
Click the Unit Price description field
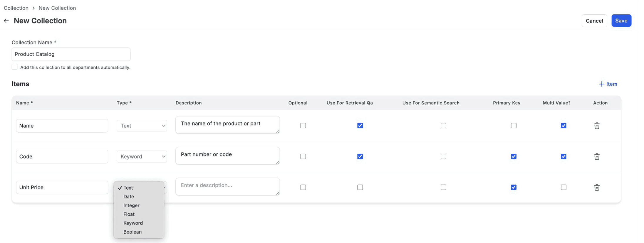227,186
